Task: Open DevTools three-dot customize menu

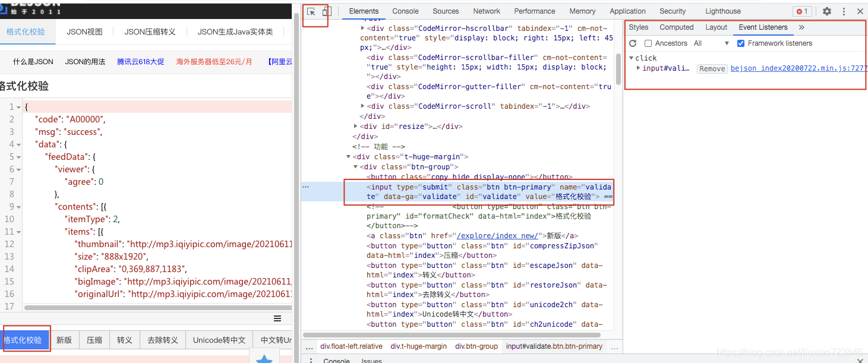Action: pyautogui.click(x=844, y=11)
